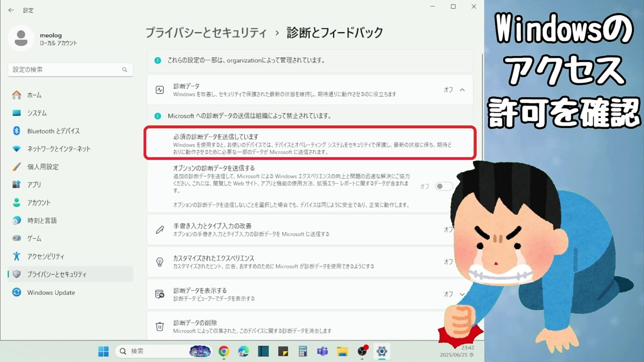Screen dimensions: 644x362
Task: Open OBS Studio from taskbar
Action: pos(362,351)
